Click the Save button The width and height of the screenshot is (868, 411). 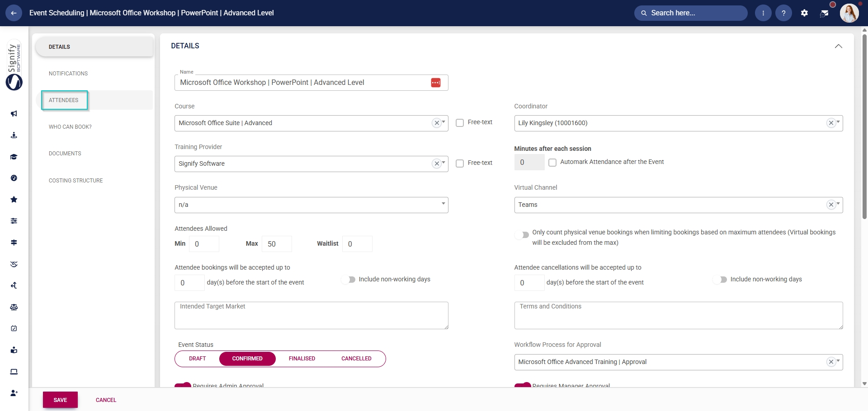click(x=60, y=400)
